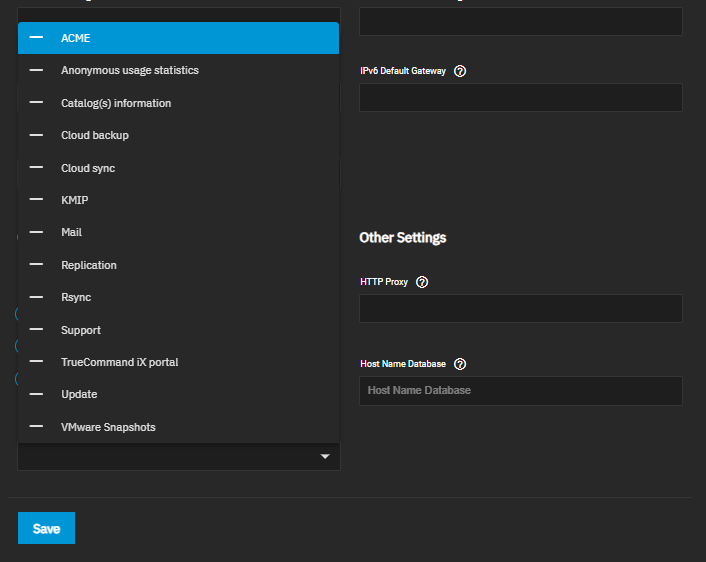Screen dimensions: 706x562
Task: Pick TrueCommand iX portal option
Action: click(119, 362)
